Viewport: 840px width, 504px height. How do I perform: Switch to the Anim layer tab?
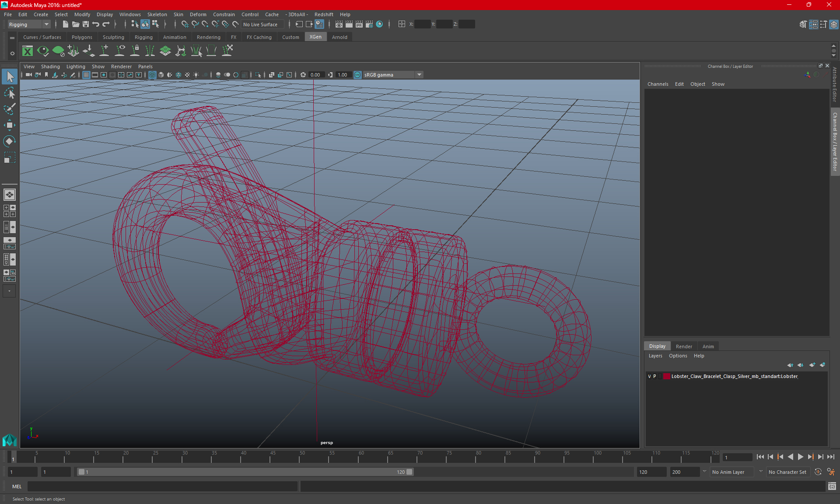(x=708, y=346)
